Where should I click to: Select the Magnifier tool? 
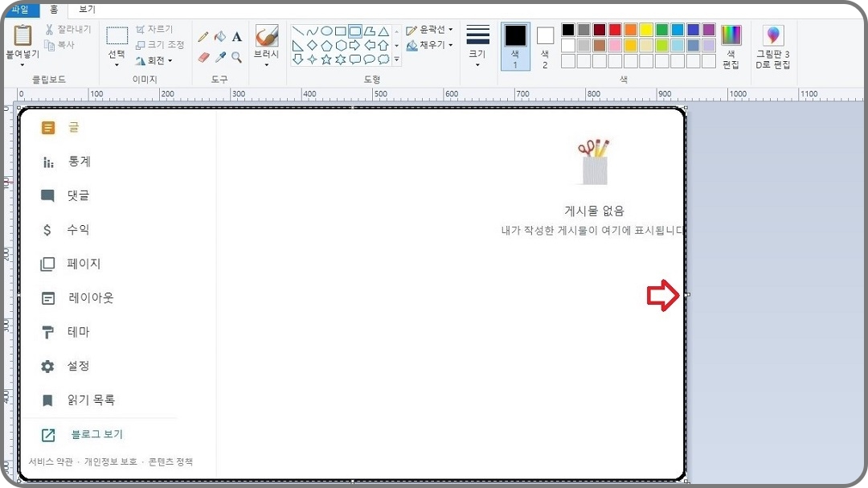[235, 56]
